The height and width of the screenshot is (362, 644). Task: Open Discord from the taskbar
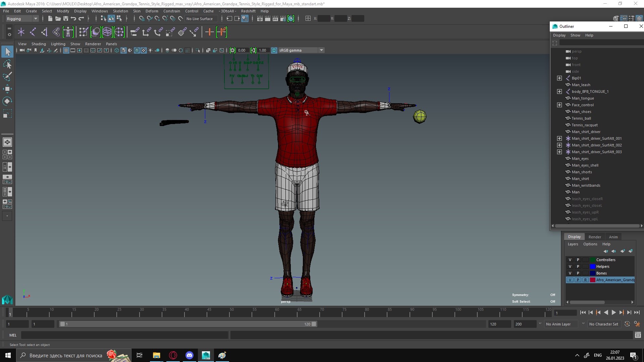190,355
